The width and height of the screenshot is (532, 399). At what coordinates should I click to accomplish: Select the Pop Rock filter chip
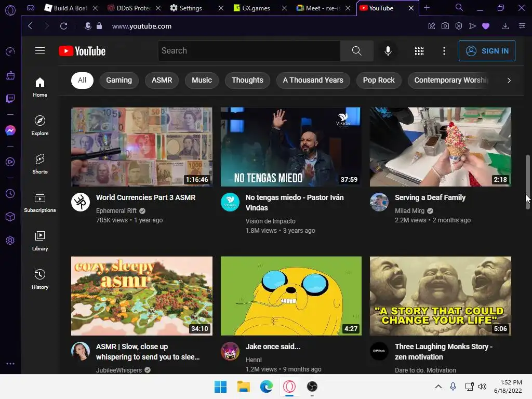(x=379, y=81)
